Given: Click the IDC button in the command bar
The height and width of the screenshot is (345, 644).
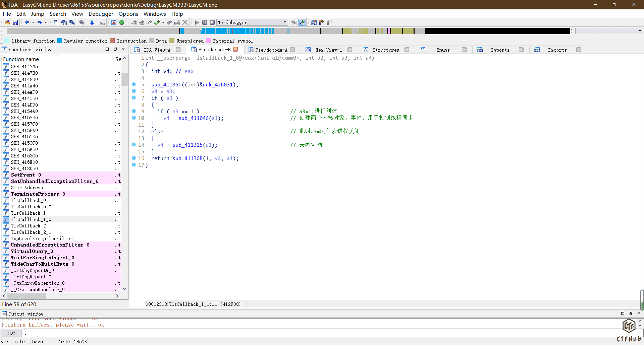Looking at the screenshot, I should [x=11, y=333].
